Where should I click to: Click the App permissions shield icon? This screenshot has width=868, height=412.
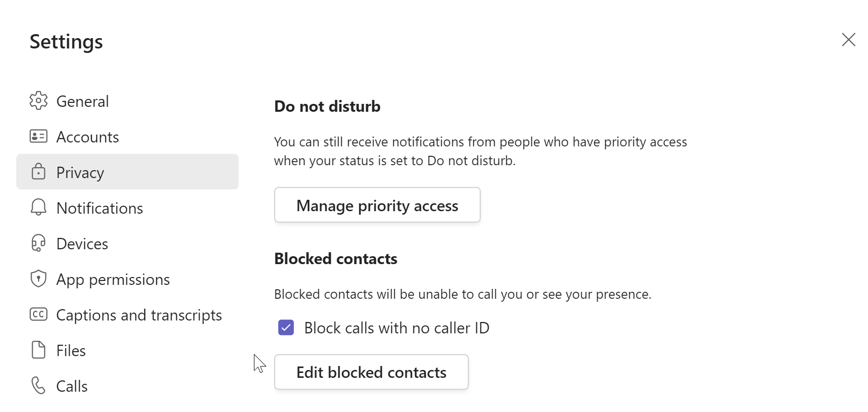click(39, 279)
